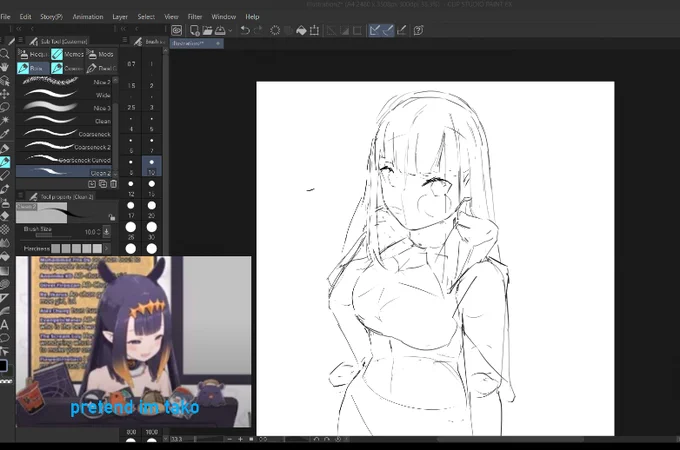Undo the last stroke
680x450 pixels.
pos(245,30)
